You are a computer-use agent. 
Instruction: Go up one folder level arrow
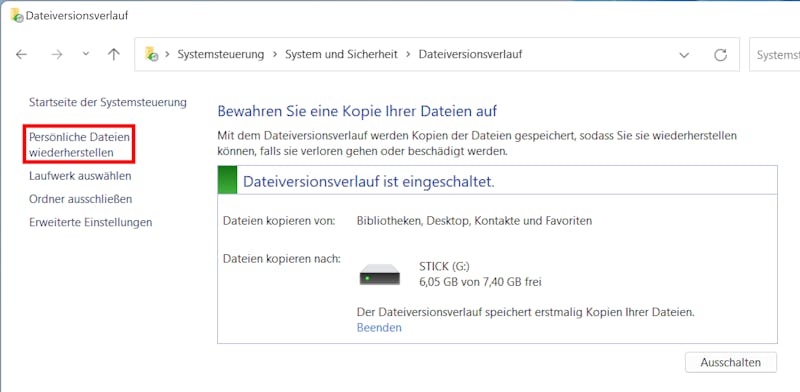click(x=114, y=54)
